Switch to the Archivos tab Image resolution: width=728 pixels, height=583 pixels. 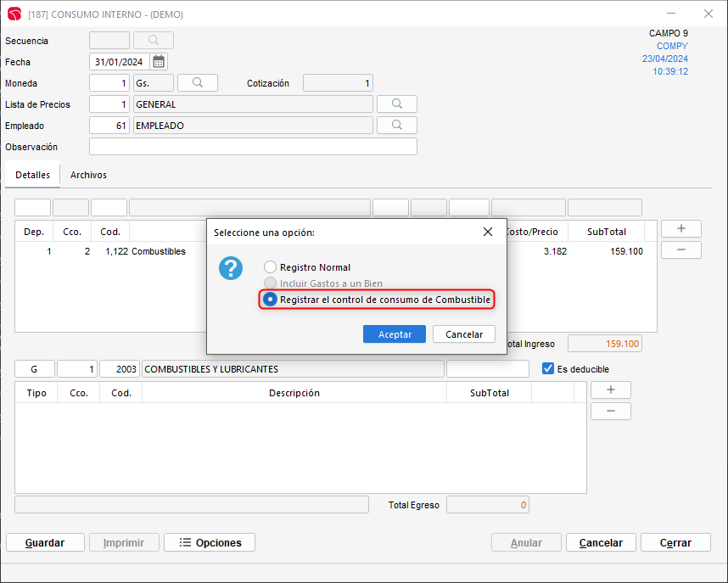(88, 175)
